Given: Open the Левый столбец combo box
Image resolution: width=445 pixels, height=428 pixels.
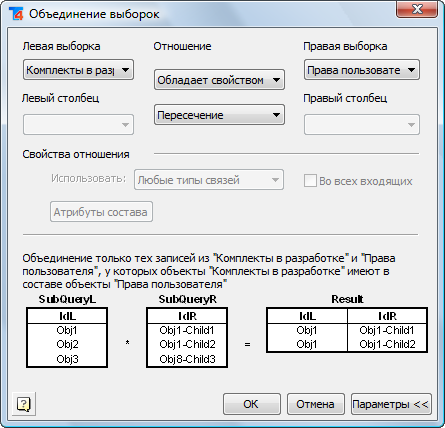Looking at the screenshot, I should point(78,125).
